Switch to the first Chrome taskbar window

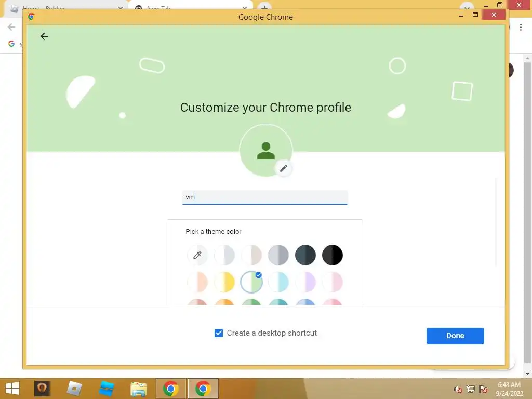pyautogui.click(x=170, y=389)
